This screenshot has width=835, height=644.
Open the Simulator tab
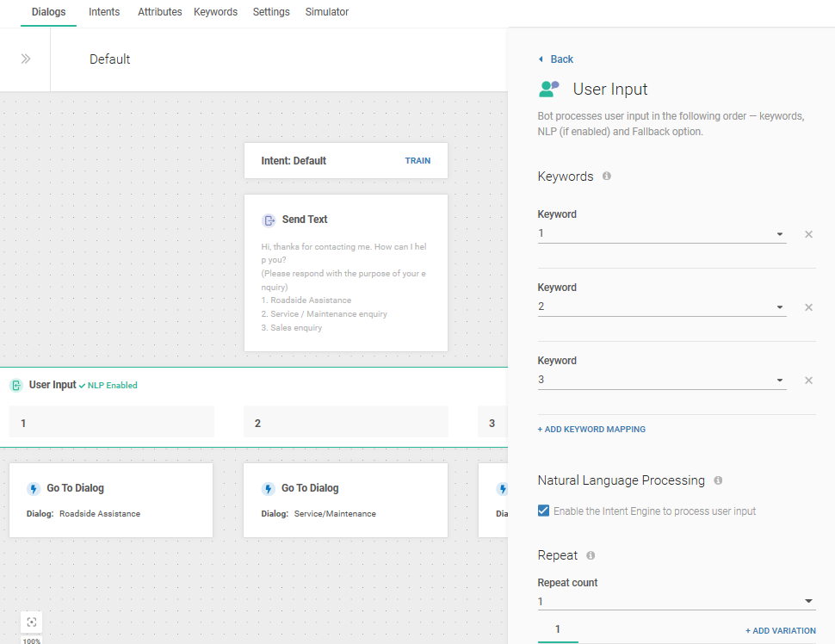[327, 12]
